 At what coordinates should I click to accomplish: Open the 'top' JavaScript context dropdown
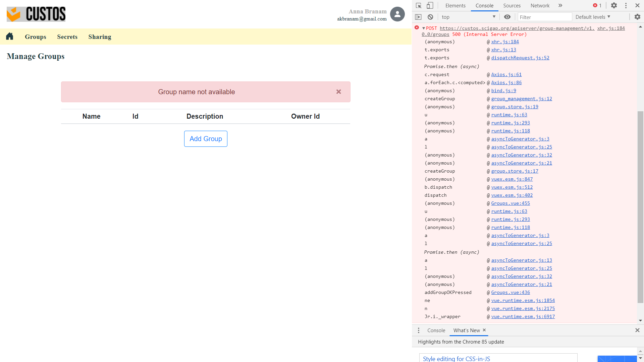(x=469, y=17)
